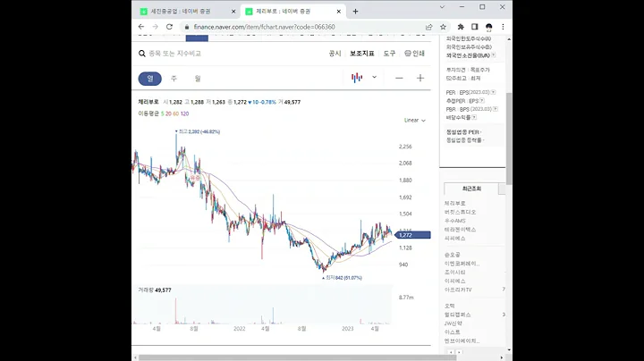Click the 투자의견 목표주가 text

(x=468, y=70)
